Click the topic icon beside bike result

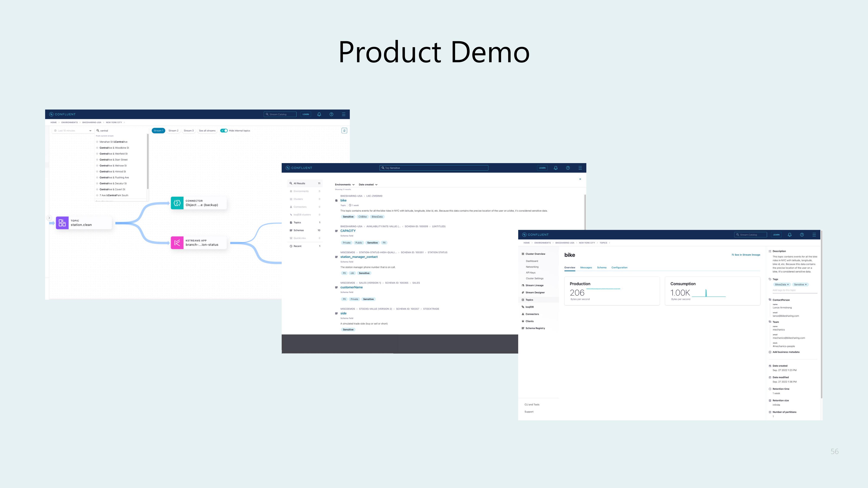click(336, 200)
